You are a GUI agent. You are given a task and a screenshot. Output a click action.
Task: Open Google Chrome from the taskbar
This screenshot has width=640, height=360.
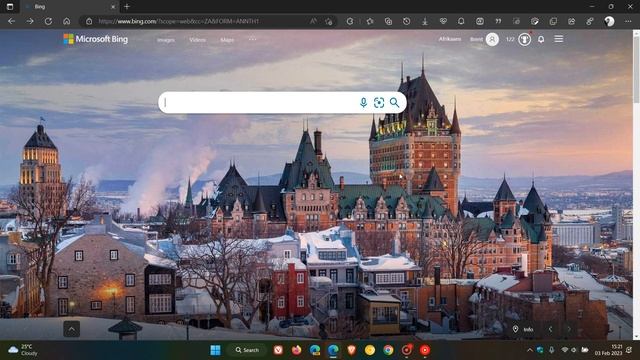pos(388,350)
